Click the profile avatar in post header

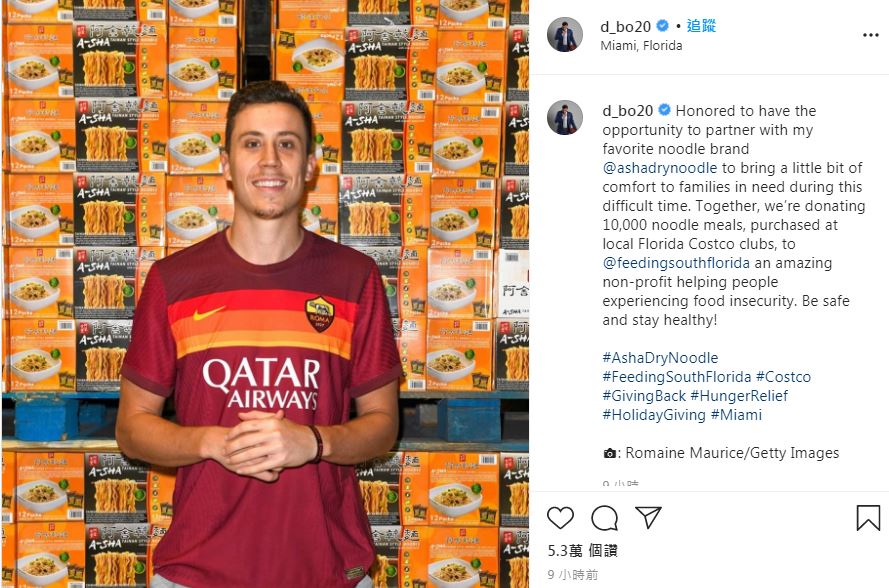coord(565,35)
